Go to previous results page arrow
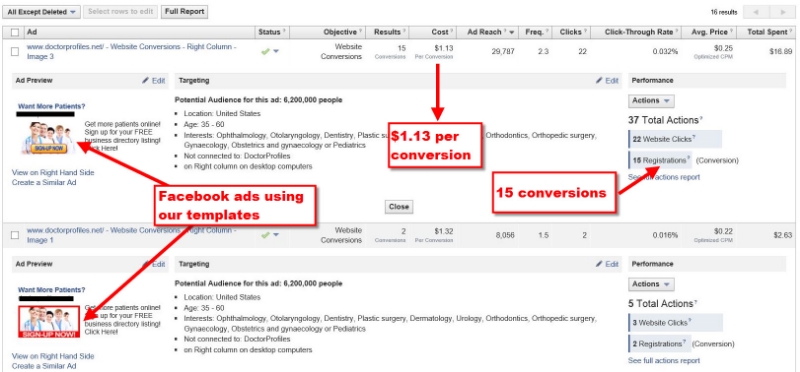800x372 pixels. click(756, 12)
